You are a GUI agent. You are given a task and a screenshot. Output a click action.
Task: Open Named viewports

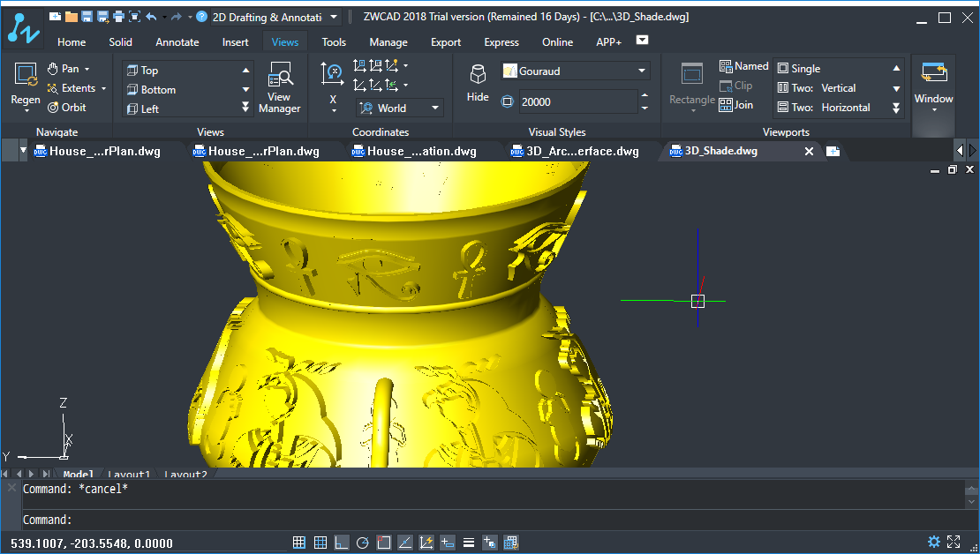(x=743, y=66)
